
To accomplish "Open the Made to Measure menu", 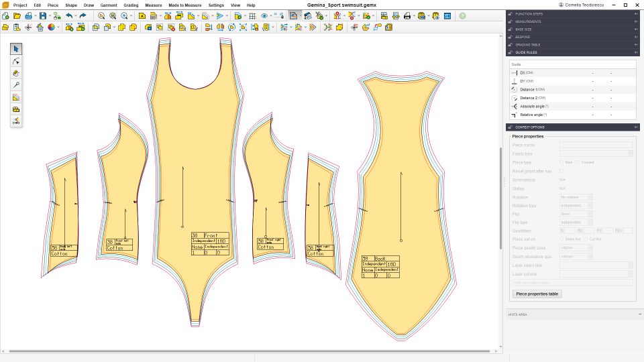I will (185, 5).
